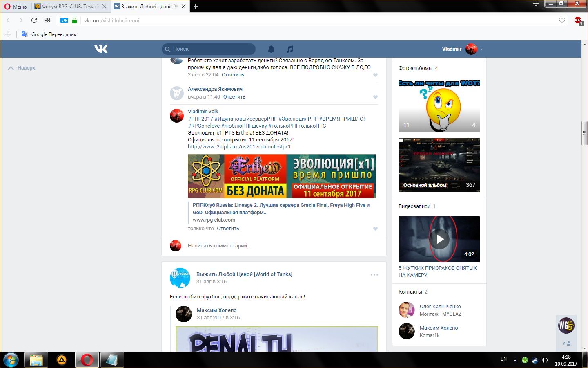
Task: Click the add bookmark plus in bookmarks bar
Action: click(x=8, y=34)
